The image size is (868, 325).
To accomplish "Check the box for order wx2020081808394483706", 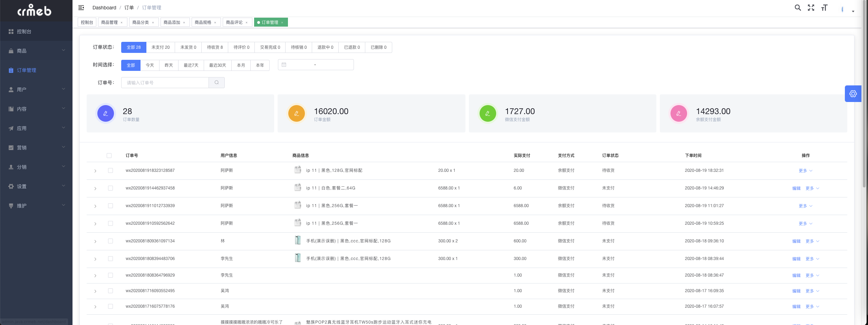I will click(110, 259).
